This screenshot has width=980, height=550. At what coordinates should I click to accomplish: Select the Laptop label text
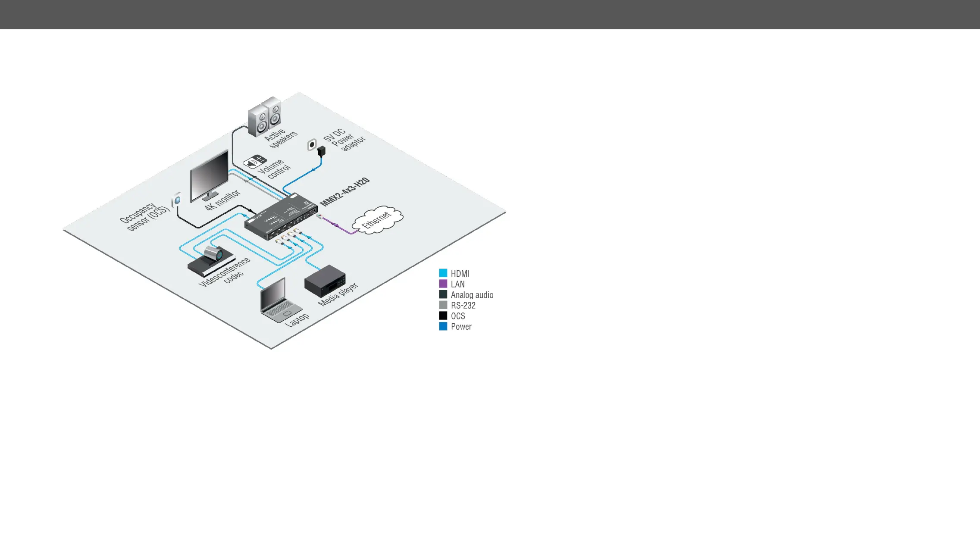tap(297, 320)
